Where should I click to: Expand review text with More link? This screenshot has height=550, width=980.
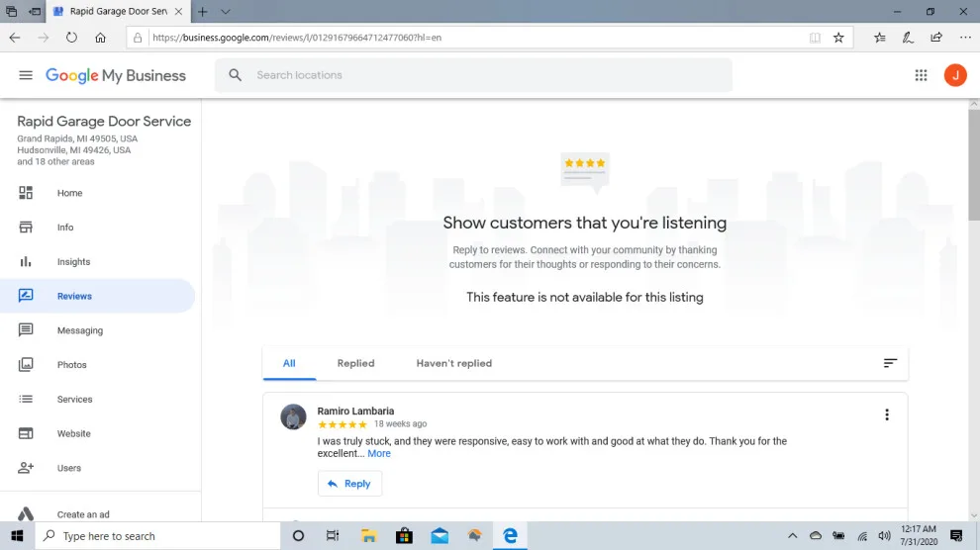pos(379,453)
